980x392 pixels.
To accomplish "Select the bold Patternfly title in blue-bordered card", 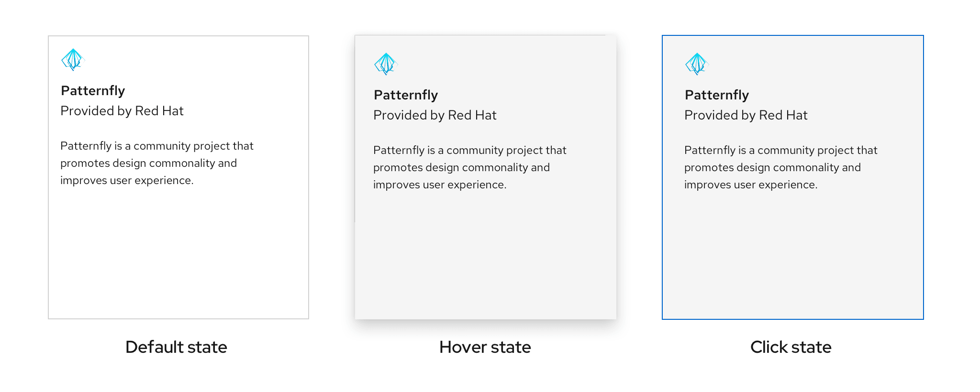I will pos(717,95).
